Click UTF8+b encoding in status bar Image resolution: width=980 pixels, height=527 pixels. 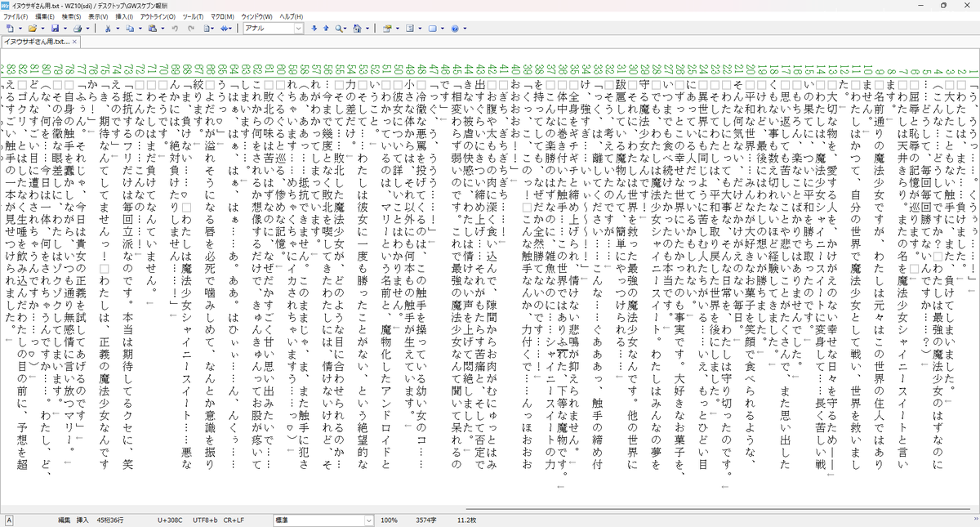[205, 520]
